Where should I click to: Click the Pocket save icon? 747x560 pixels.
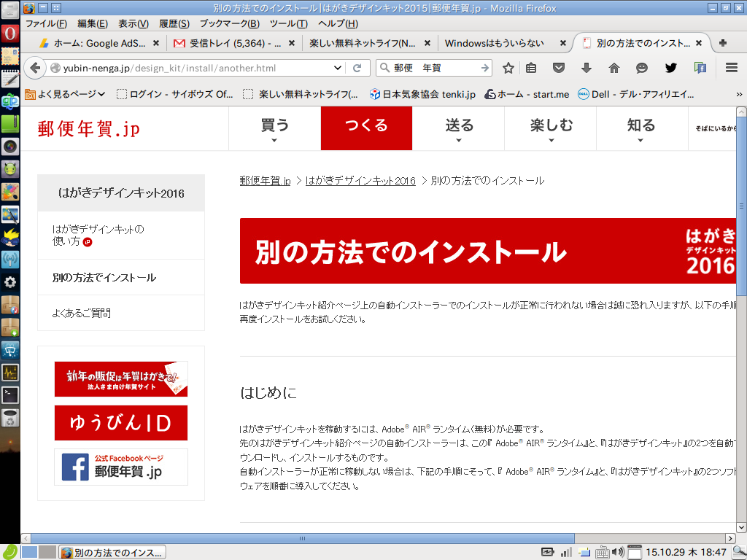558,68
